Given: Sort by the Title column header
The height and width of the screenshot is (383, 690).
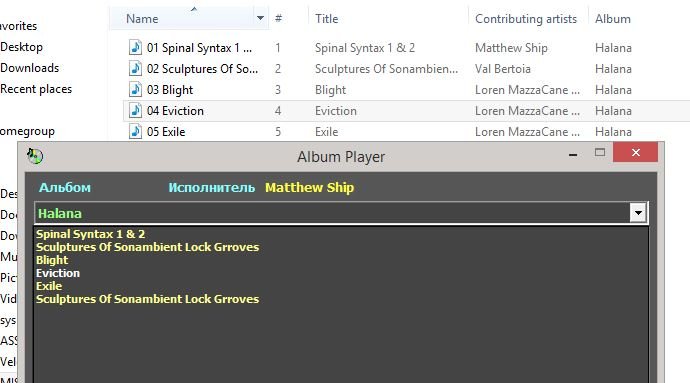Looking at the screenshot, I should point(327,19).
